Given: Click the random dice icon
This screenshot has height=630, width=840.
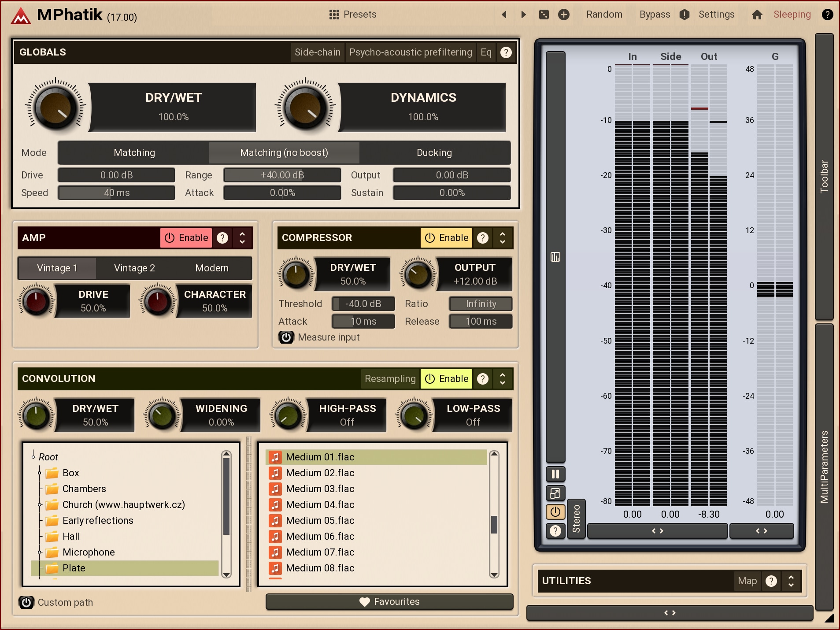Looking at the screenshot, I should coord(544,15).
